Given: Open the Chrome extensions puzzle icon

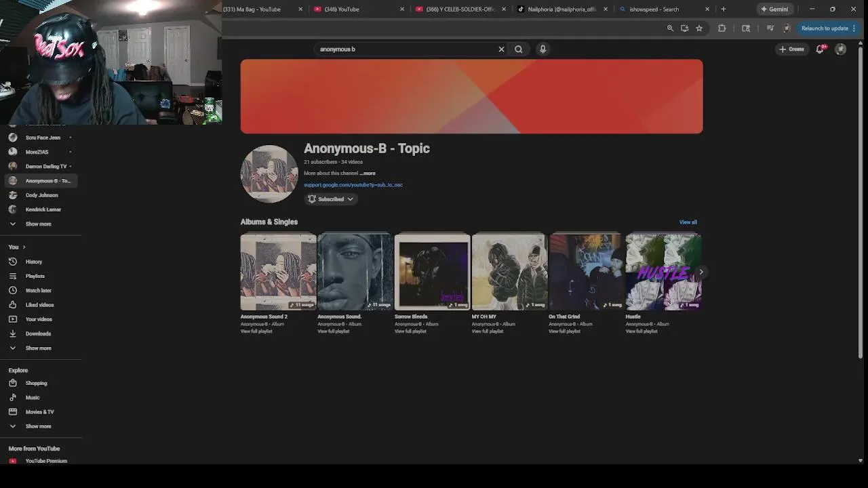Looking at the screenshot, I should 722,28.
